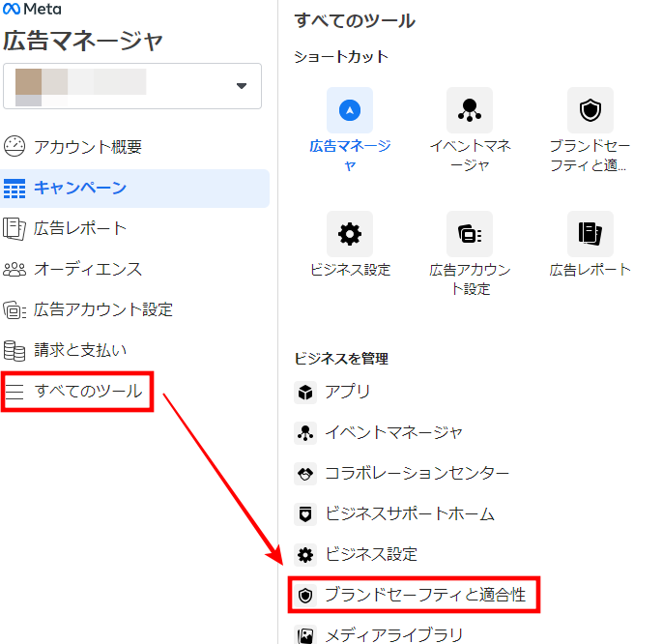Click the Meta logo
This screenshot has width=662, height=644.
(32, 9)
